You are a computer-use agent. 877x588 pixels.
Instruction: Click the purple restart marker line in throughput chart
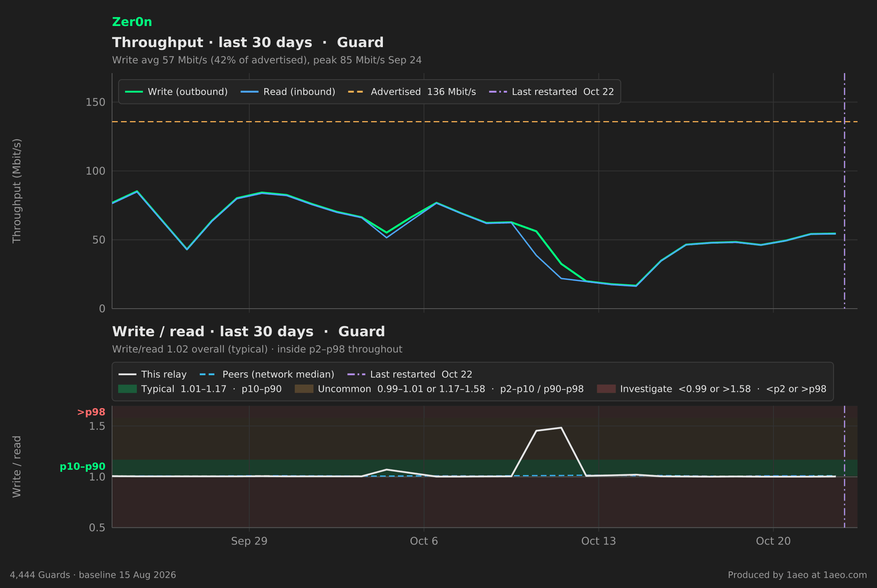[x=845, y=191]
